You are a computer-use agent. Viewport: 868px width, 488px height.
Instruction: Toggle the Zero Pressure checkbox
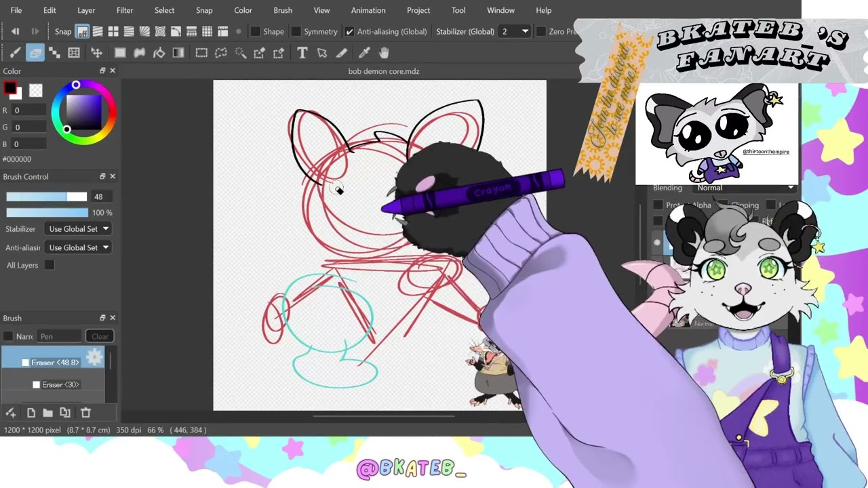[540, 31]
